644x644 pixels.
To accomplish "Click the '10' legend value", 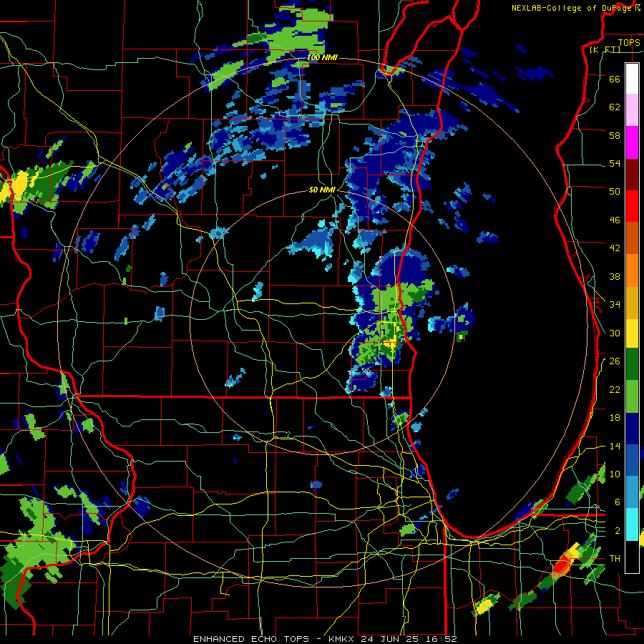I will 615,474.
